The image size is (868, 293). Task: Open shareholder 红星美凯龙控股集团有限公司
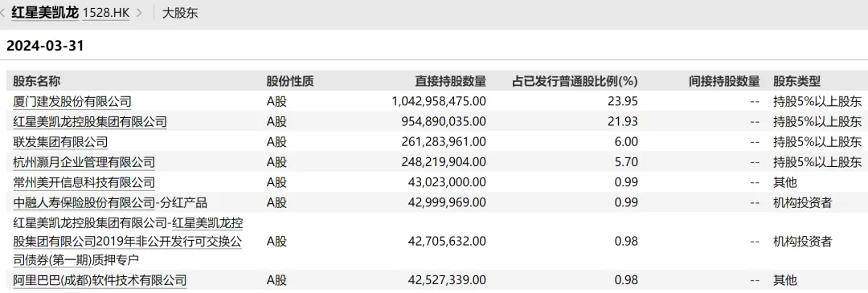[90, 122]
